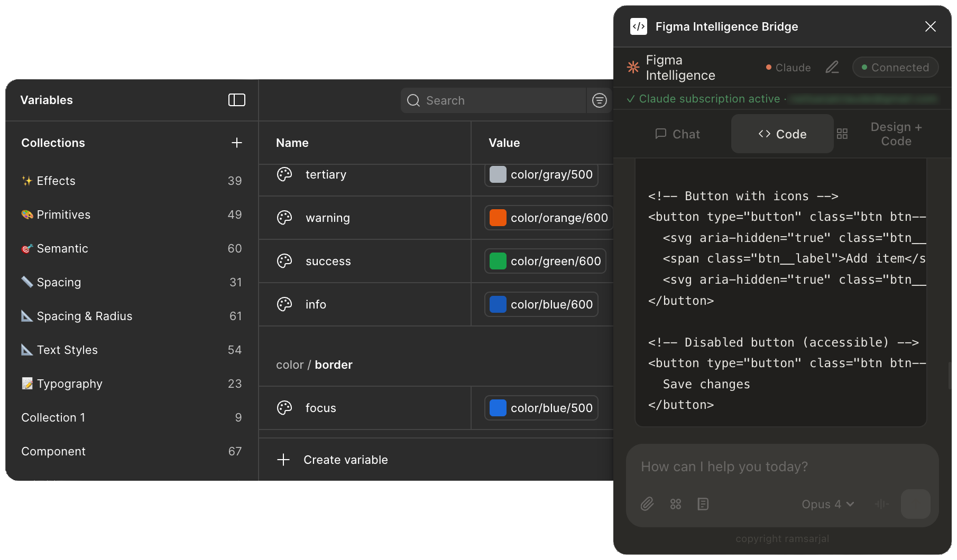
Task: Switch to the Code tab
Action: tap(782, 134)
